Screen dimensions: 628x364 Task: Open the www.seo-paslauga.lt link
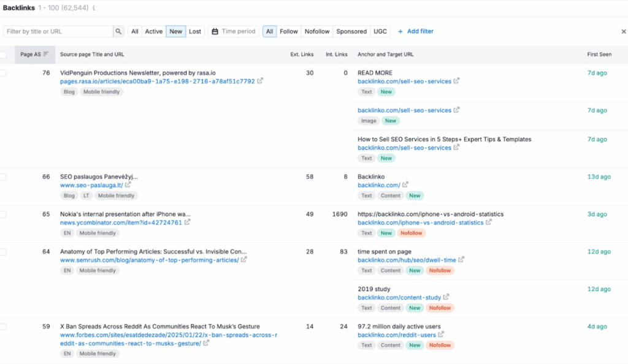pyautogui.click(x=91, y=185)
